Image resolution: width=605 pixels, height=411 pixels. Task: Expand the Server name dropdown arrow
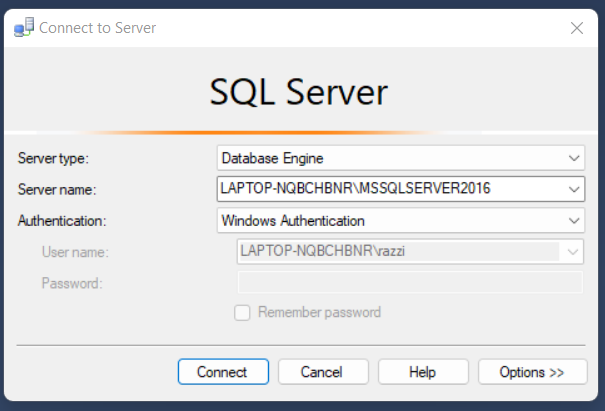point(574,189)
